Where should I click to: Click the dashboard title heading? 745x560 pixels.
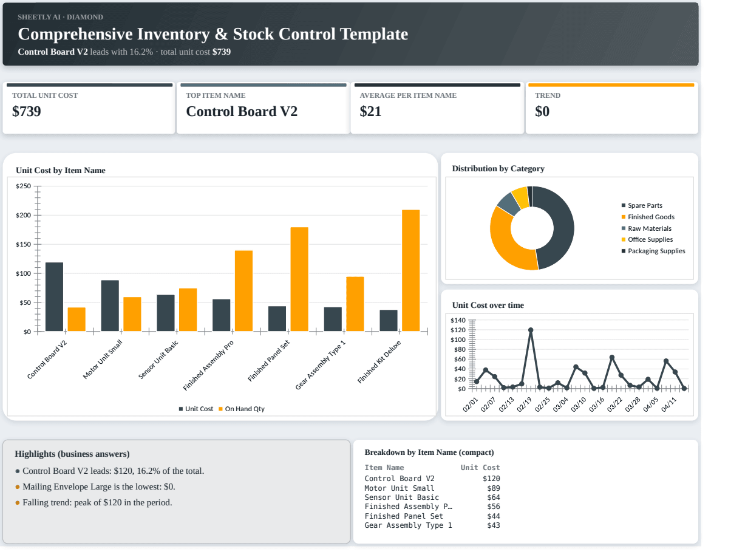coord(213,34)
